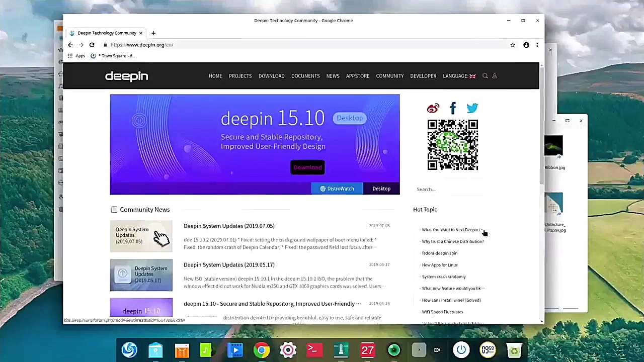Open the COMMUNITY nav item
Viewport: 644px width, 362px height.
(390, 76)
